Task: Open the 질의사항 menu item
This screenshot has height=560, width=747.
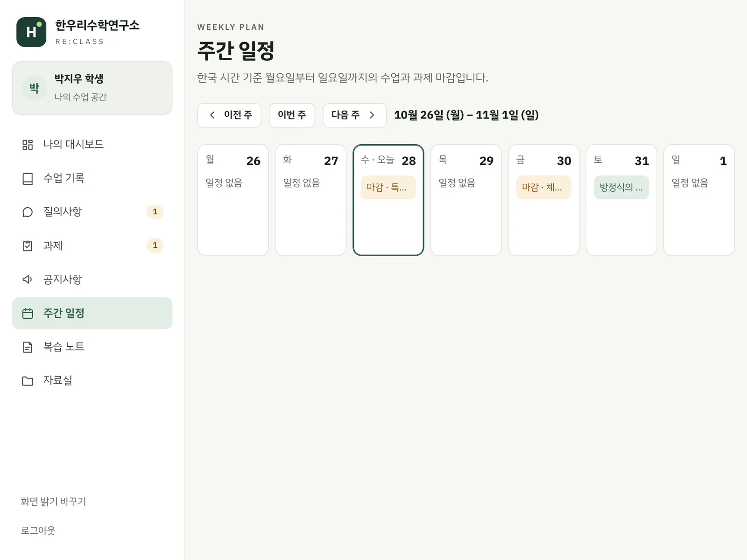Action: [x=92, y=212]
